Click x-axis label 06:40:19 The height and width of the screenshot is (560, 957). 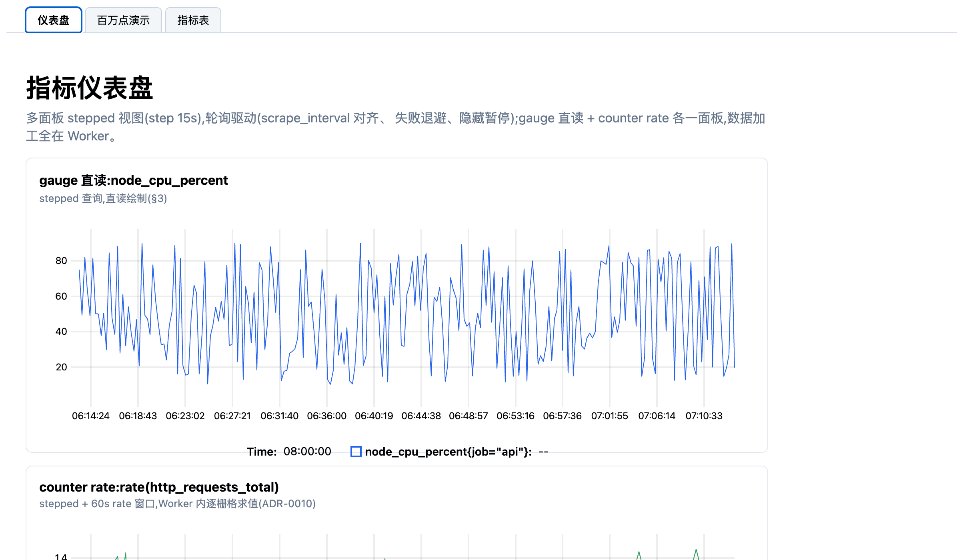pos(374,416)
